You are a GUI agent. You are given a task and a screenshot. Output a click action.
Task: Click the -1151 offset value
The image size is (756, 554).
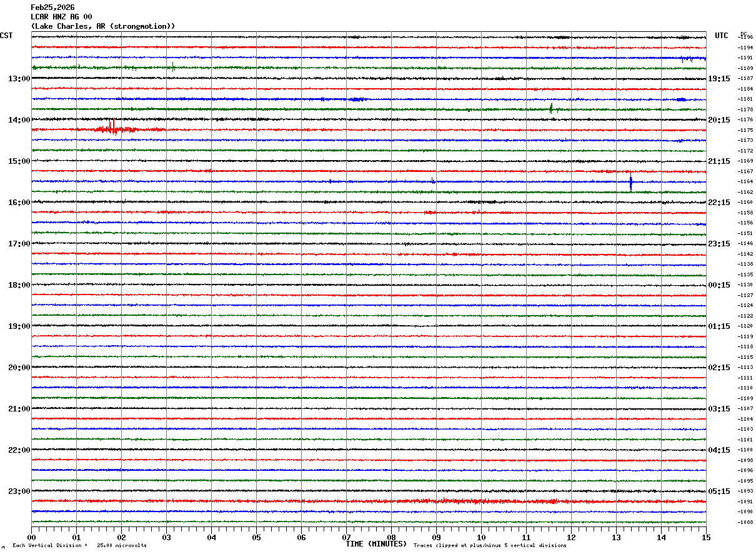pos(745,233)
